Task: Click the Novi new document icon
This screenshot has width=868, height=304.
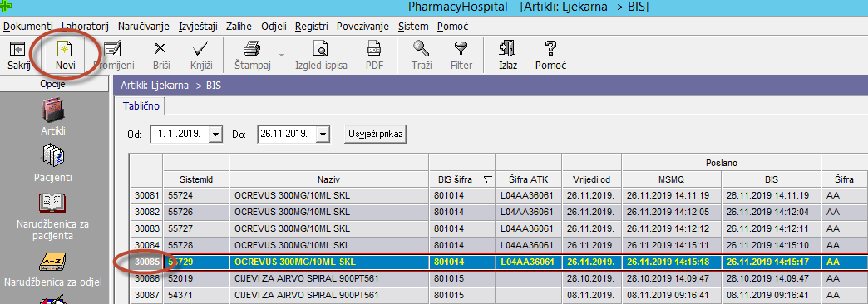Action: point(66,49)
